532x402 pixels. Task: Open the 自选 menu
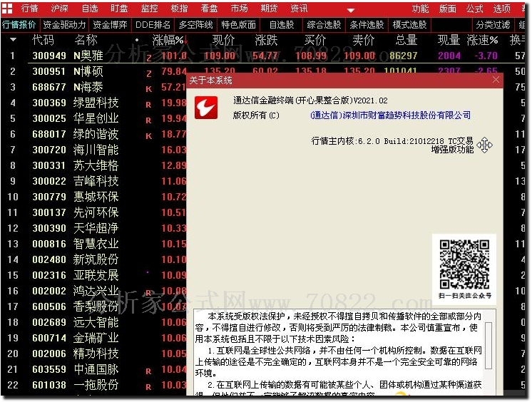(x=90, y=9)
